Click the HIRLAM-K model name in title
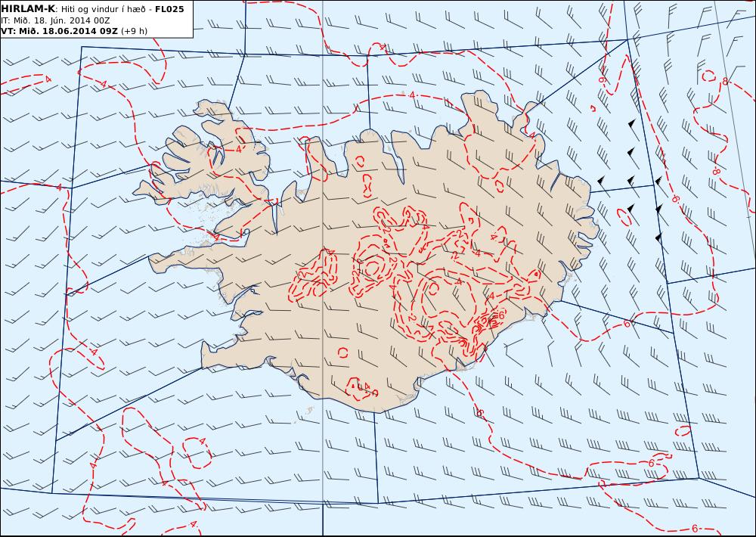 pos(29,9)
